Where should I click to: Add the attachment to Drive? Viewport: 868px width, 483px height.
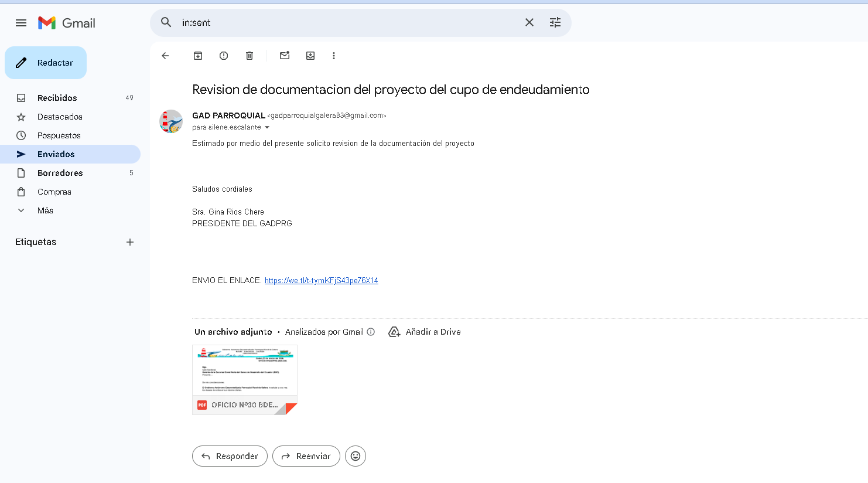[425, 332]
